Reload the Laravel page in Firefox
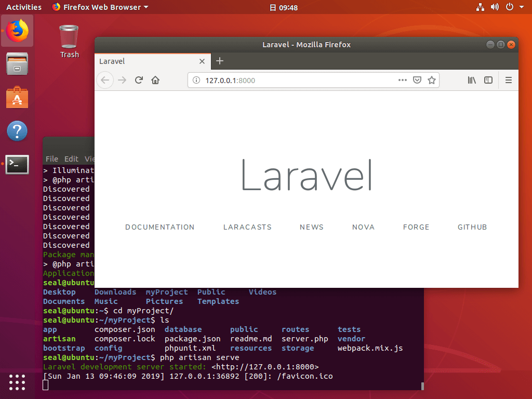The height and width of the screenshot is (399, 532). click(139, 80)
